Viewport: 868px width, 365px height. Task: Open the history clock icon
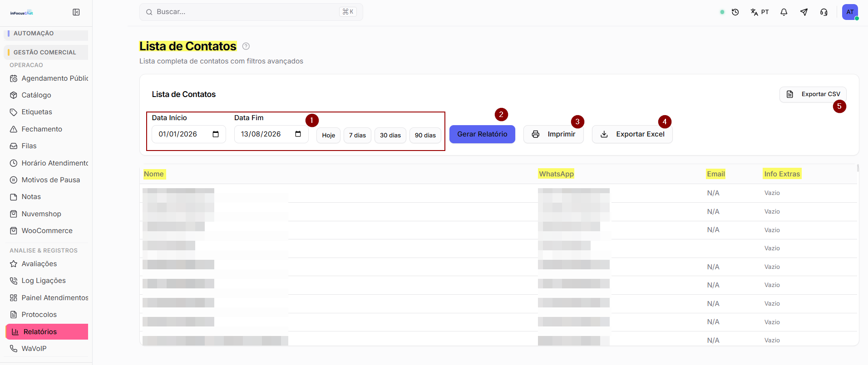pyautogui.click(x=735, y=12)
